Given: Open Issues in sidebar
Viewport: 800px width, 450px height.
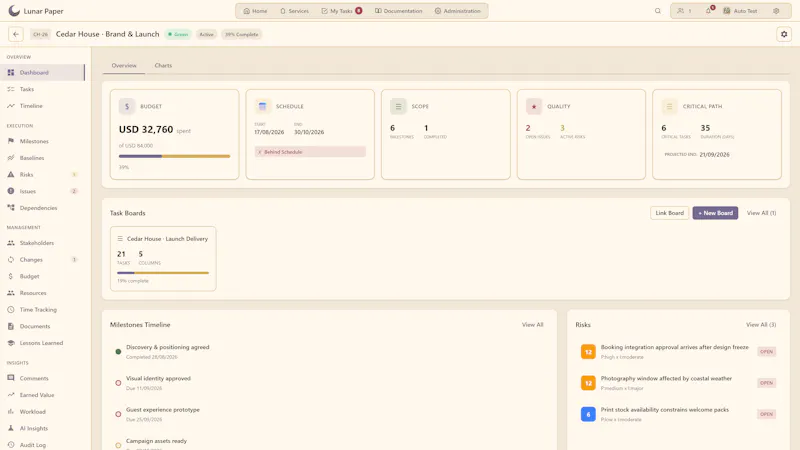Looking at the screenshot, I should point(42,191).
